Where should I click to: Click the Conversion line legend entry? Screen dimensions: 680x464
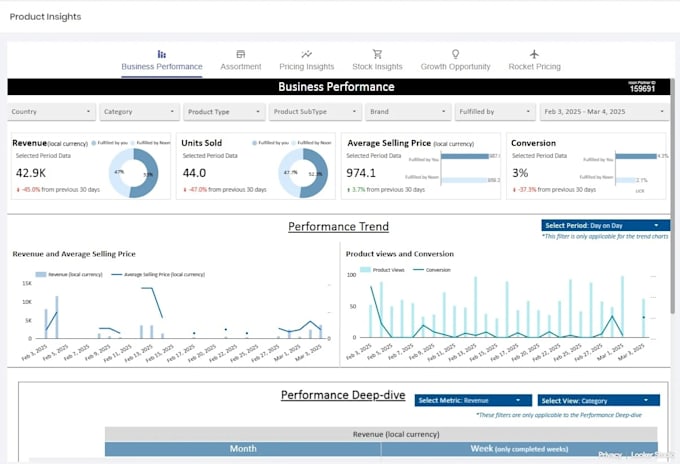point(432,270)
